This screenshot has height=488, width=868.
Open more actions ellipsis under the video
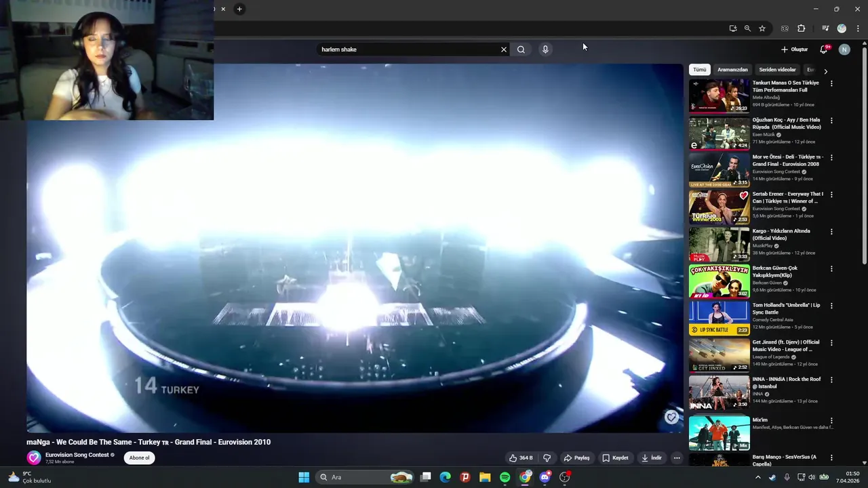click(676, 458)
